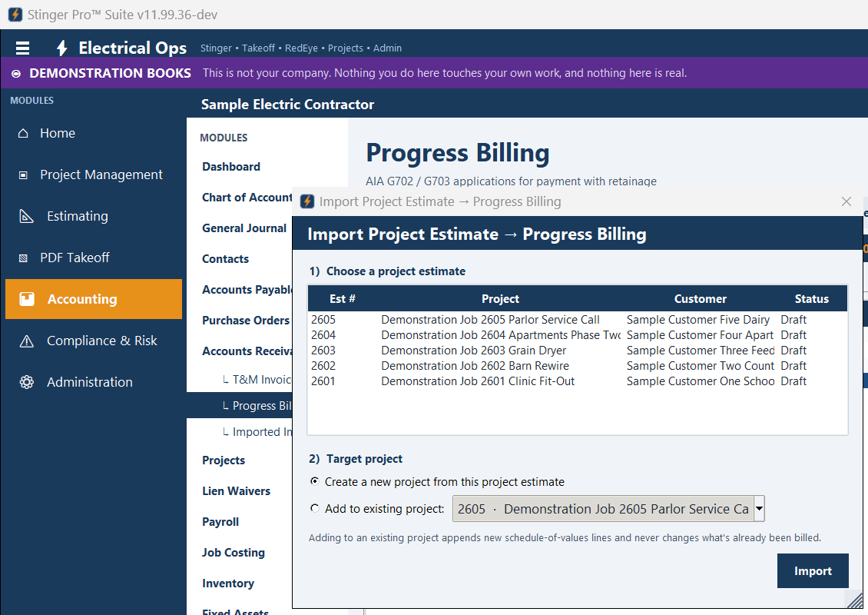This screenshot has width=868, height=615.
Task: Select the Accounting module
Action: pos(94,299)
